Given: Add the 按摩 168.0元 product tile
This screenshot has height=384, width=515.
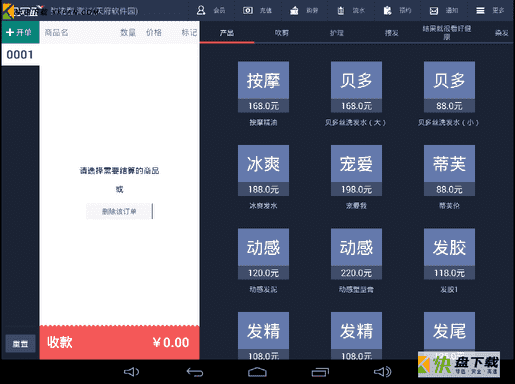Looking at the screenshot, I should click(x=263, y=87).
